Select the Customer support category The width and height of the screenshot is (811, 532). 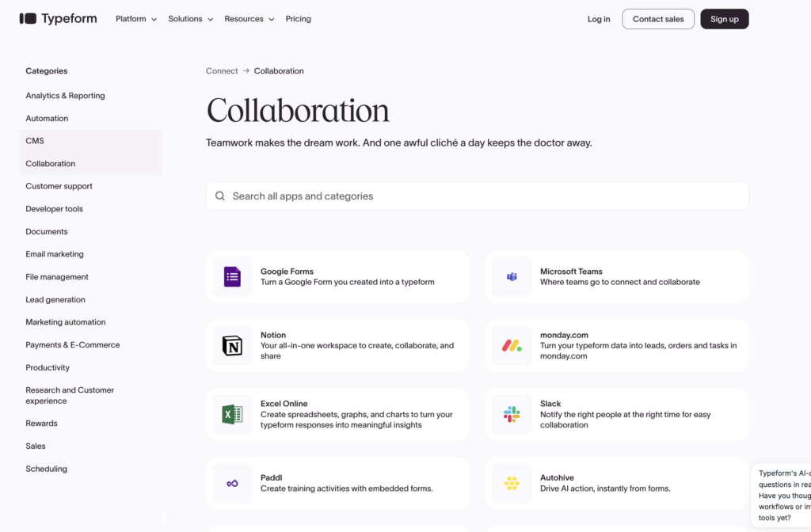click(x=59, y=186)
